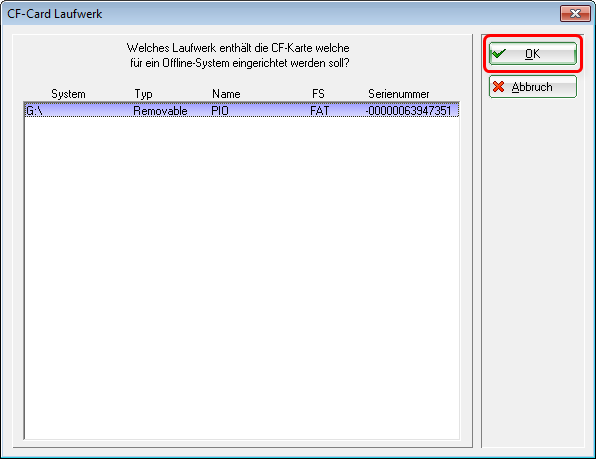Click the serial number -00000063947351

pyautogui.click(x=408, y=111)
